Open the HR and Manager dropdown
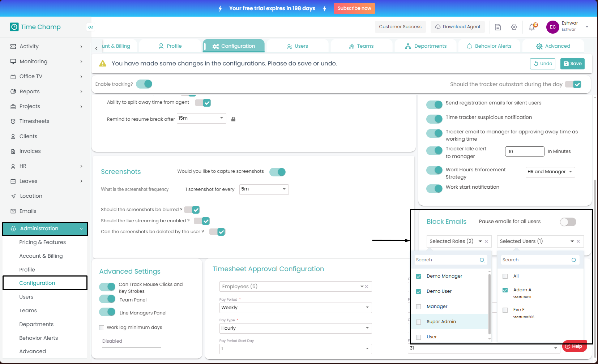This screenshot has width=598, height=364. pos(550,172)
